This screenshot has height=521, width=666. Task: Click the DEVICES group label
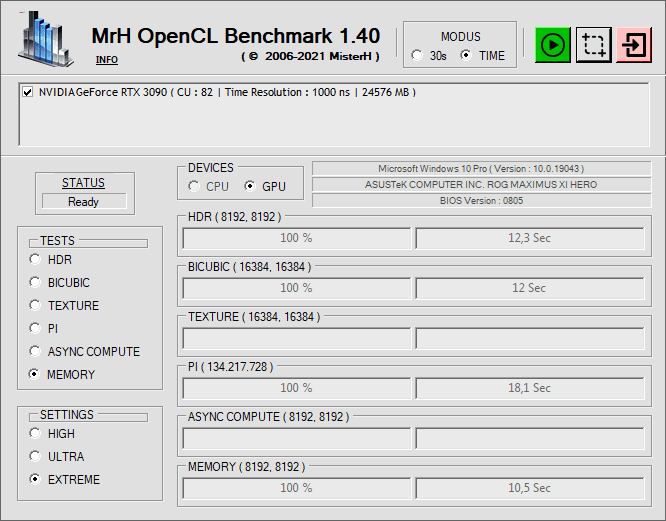point(211,168)
